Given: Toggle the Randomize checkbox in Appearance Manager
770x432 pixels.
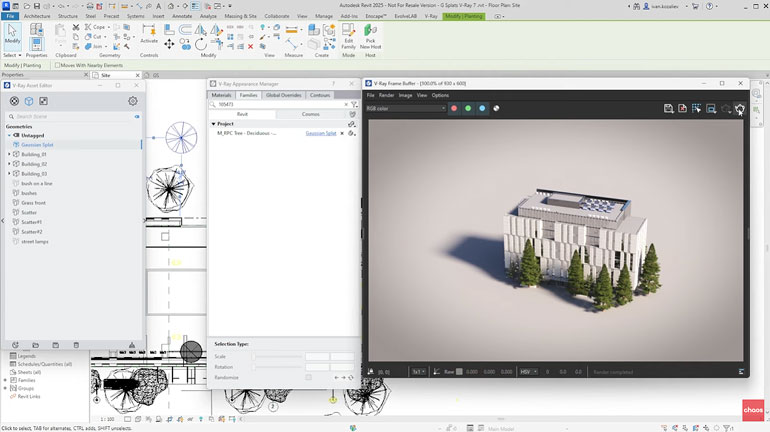Looking at the screenshot, I should pyautogui.click(x=308, y=378).
